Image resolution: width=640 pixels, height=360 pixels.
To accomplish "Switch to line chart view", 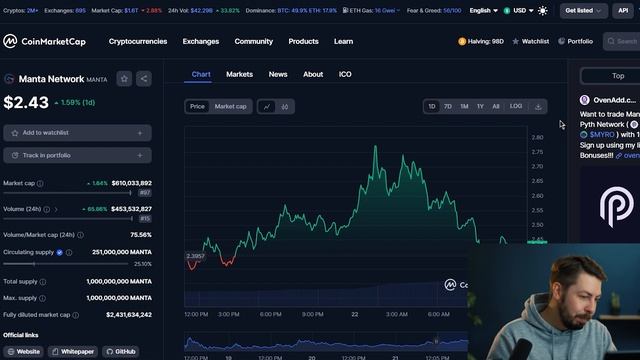I will [x=267, y=107].
